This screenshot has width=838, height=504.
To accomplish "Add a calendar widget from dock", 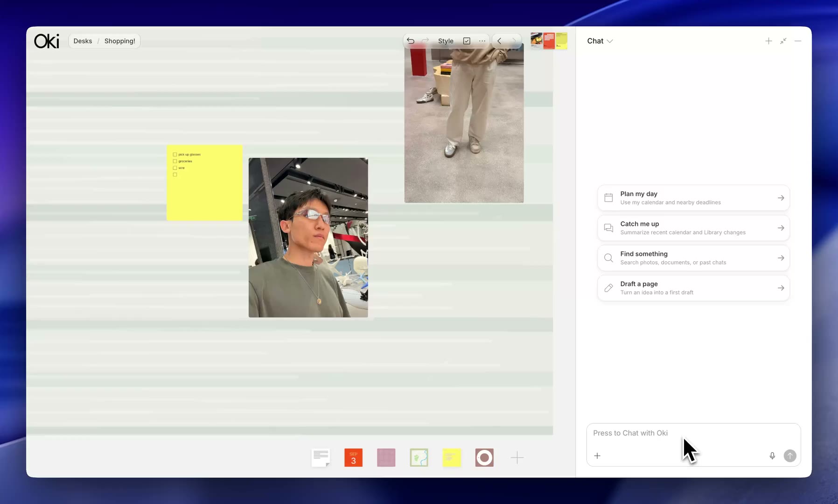I will tap(353, 458).
